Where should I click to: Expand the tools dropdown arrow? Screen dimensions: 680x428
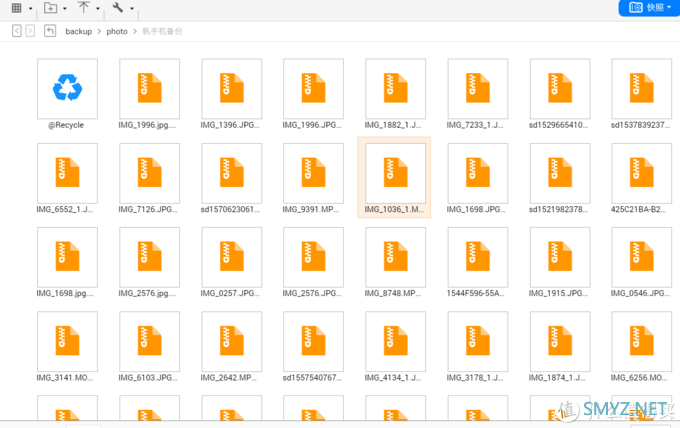pos(132,8)
